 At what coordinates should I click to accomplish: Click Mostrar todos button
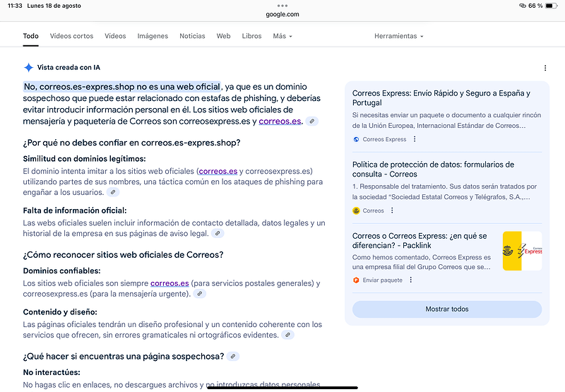[447, 309]
